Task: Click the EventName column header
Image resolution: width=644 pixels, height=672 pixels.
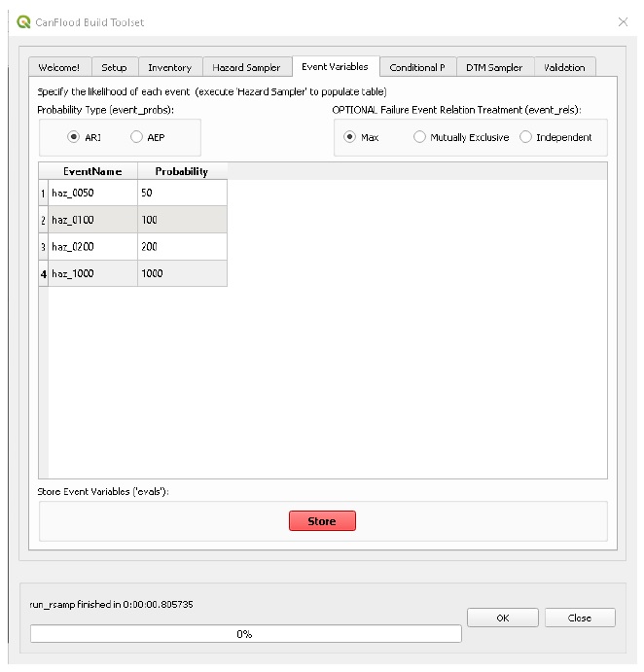Action: pos(92,171)
